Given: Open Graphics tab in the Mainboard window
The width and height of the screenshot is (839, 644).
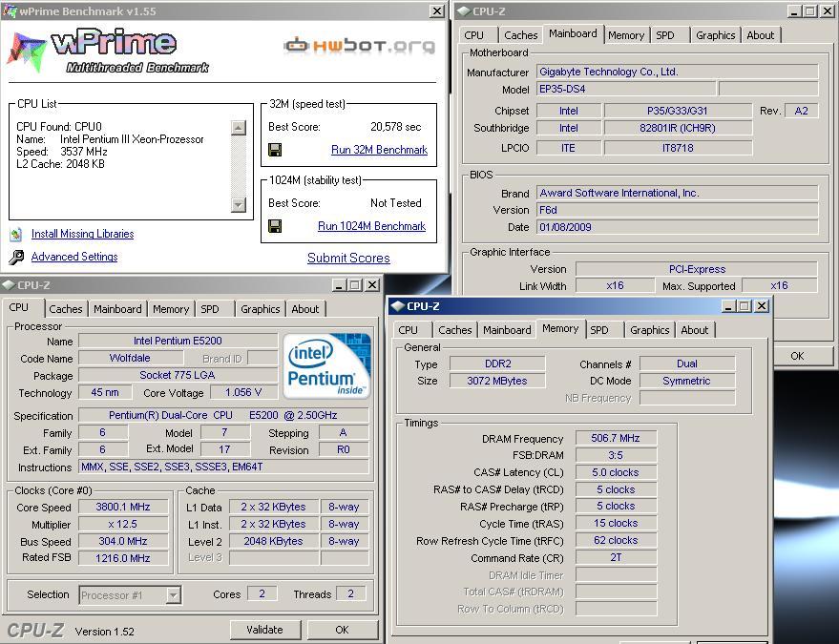Looking at the screenshot, I should pyautogui.click(x=716, y=34).
